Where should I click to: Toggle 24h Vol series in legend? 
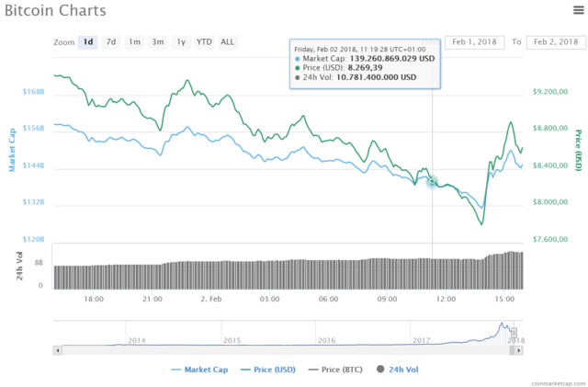398,370
